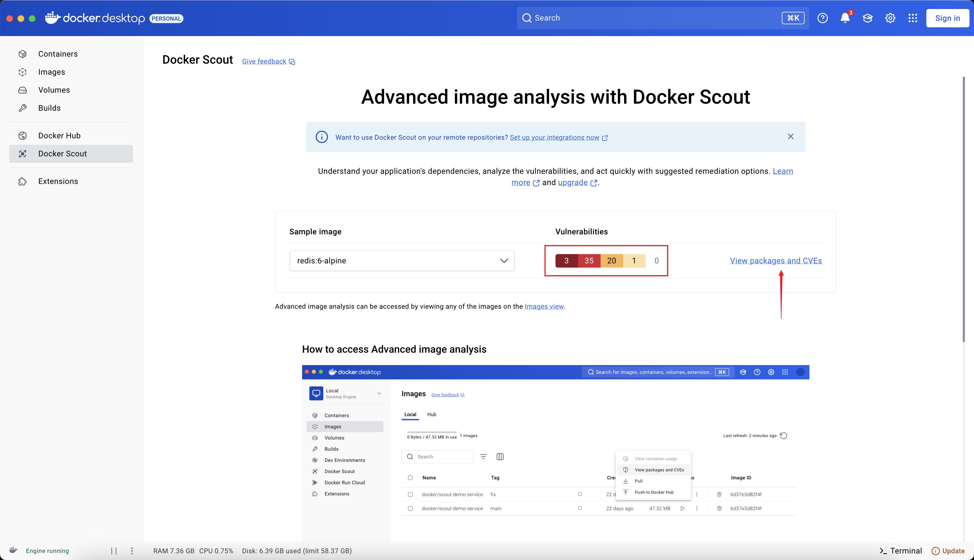Open the Terminal in status bar
974x560 pixels.
tap(900, 551)
